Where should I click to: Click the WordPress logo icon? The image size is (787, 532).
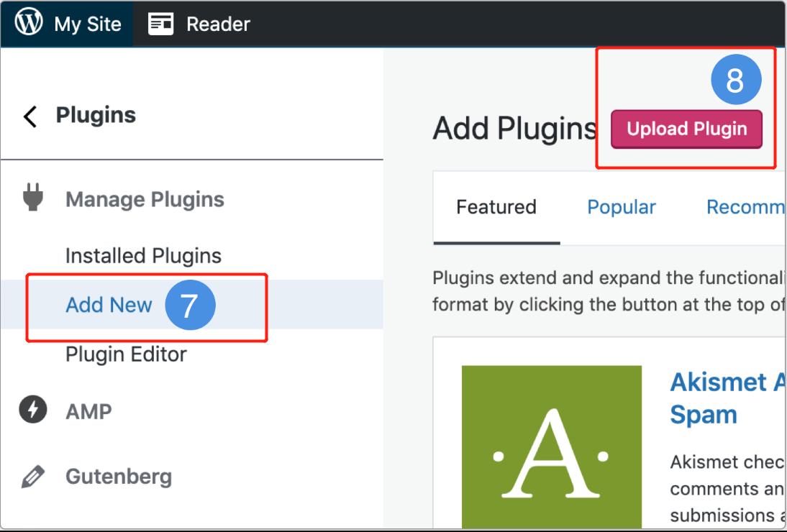pos(29,24)
